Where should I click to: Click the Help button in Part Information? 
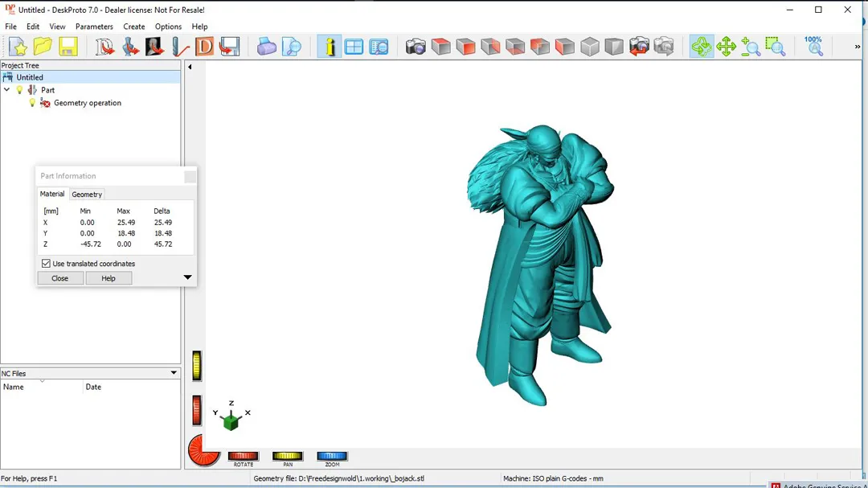(x=108, y=278)
